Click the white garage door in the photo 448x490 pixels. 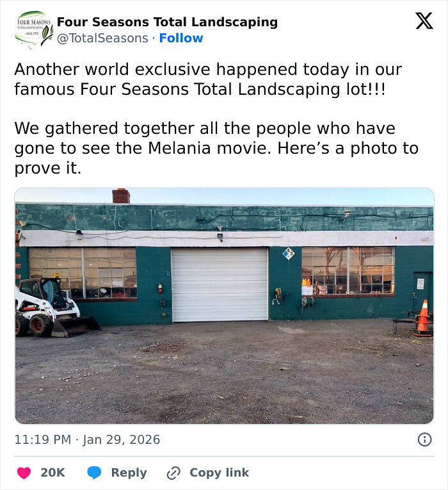pyautogui.click(x=220, y=284)
